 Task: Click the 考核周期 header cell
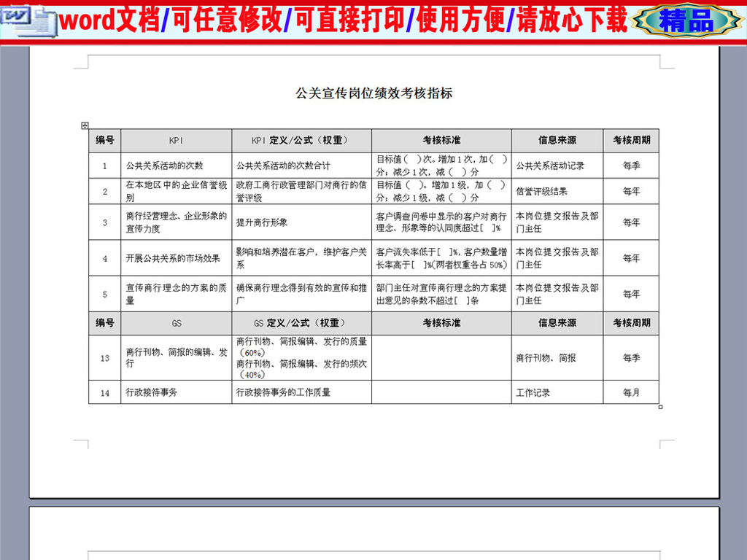coord(630,141)
